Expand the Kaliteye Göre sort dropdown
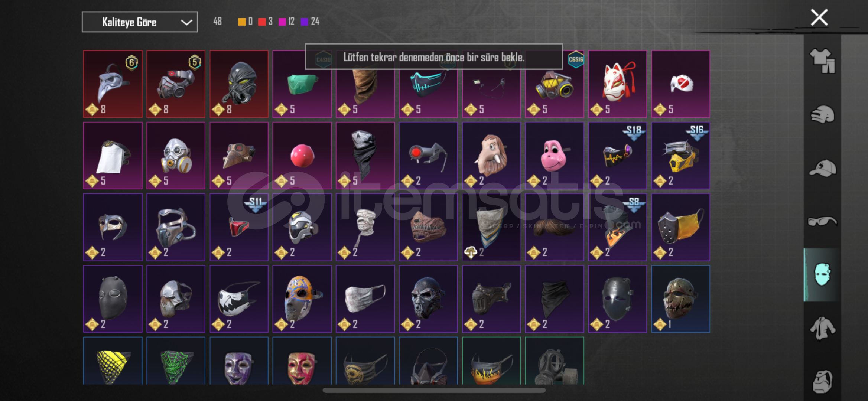This screenshot has width=868, height=401. click(140, 22)
